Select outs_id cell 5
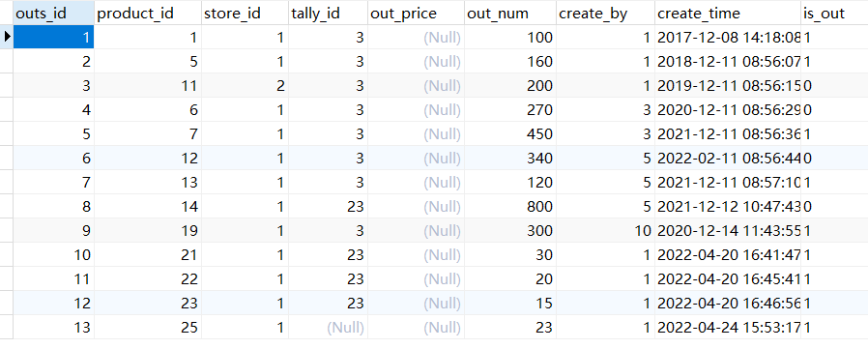This screenshot has height=349, width=868. (x=54, y=134)
